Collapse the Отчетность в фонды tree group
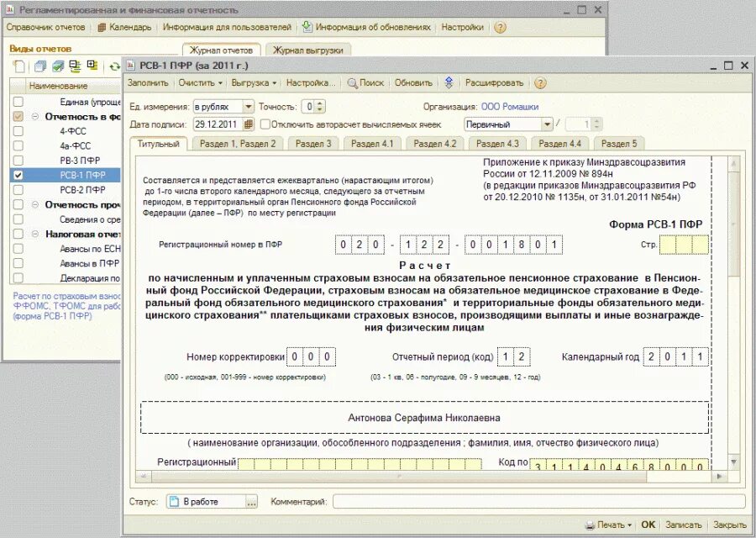 (34, 117)
